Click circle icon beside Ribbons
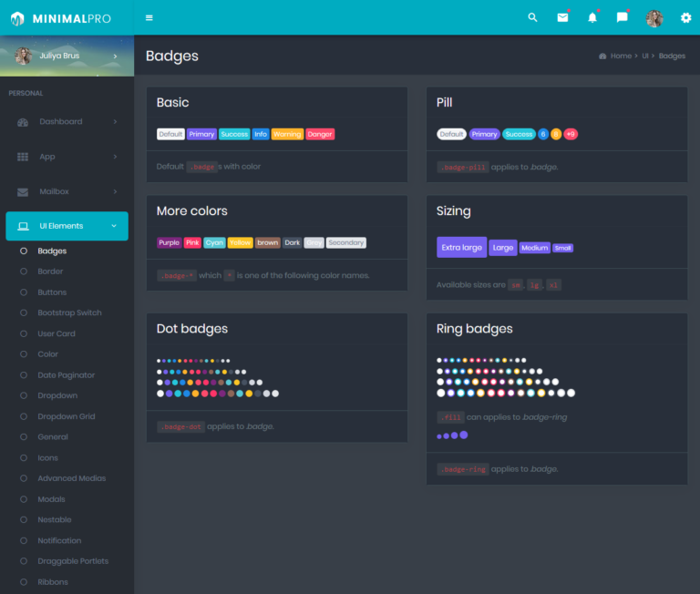Image resolution: width=700 pixels, height=594 pixels. [x=24, y=582]
